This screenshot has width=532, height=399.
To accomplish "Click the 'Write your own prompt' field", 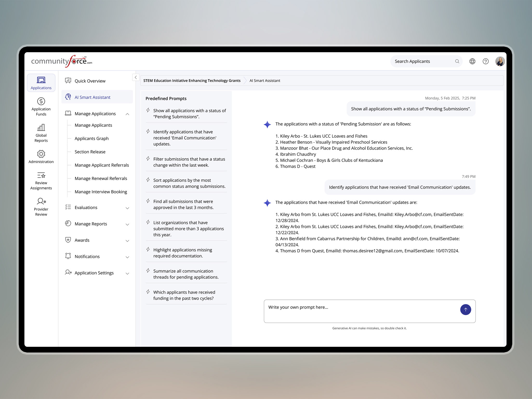I will 361,311.
